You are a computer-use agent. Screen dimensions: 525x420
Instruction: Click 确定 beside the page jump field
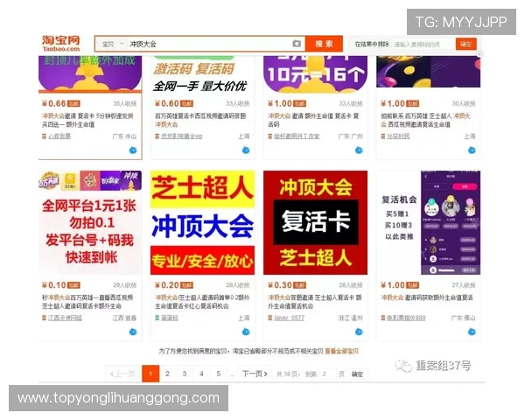pyautogui.click(x=357, y=374)
